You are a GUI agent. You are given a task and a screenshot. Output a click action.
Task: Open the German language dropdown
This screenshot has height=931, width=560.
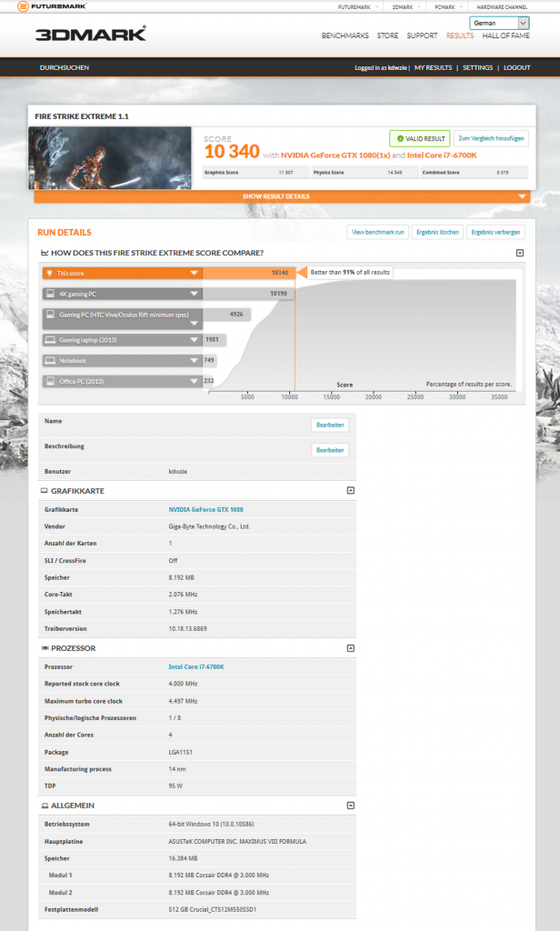(499, 23)
